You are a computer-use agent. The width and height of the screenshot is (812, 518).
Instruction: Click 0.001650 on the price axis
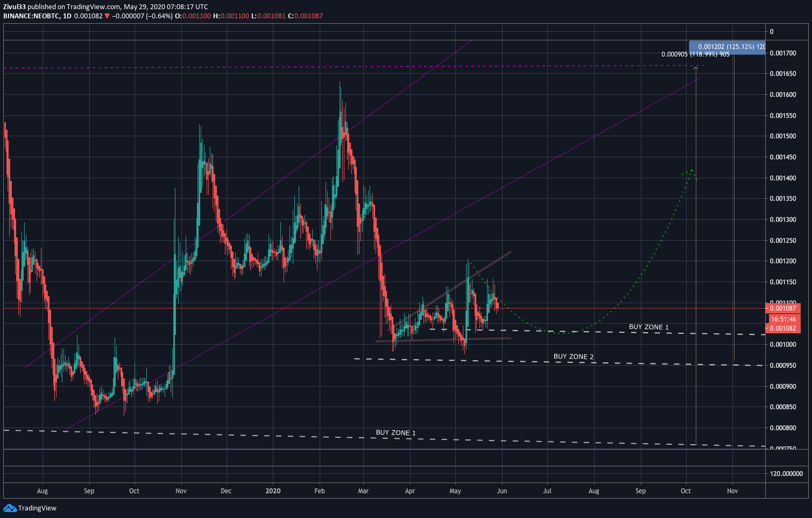tap(783, 74)
